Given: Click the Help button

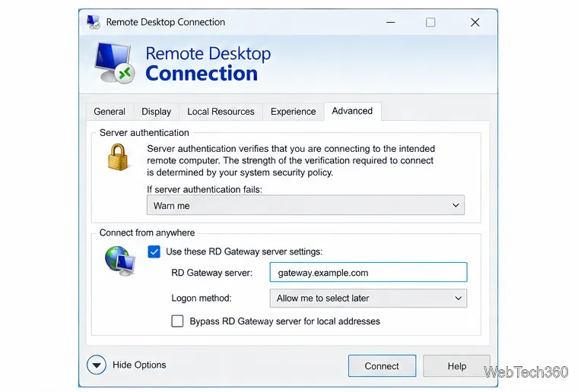Looking at the screenshot, I should click(x=456, y=365).
